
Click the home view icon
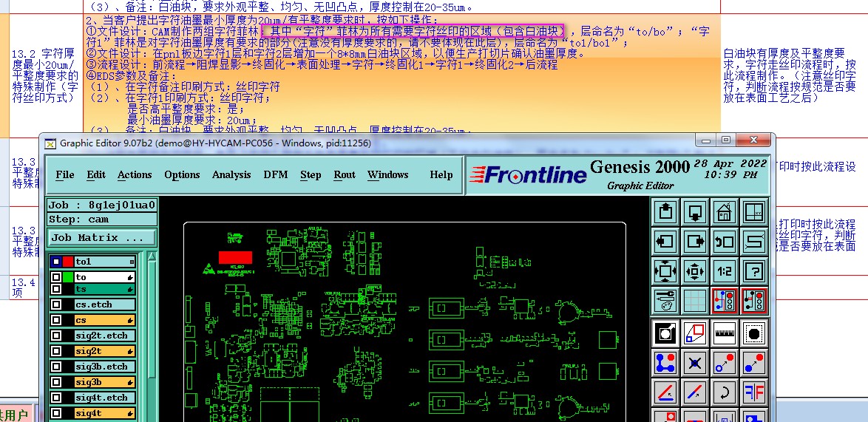[724, 212]
